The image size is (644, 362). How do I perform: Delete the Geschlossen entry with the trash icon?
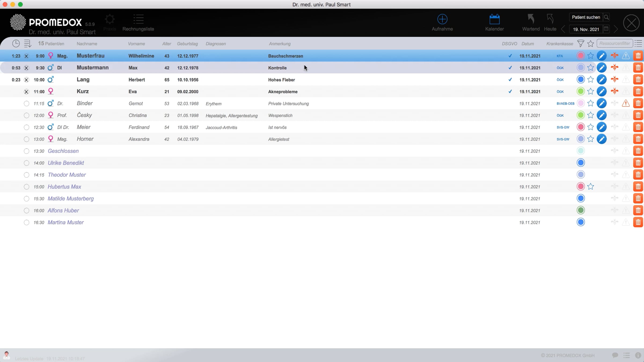coord(638,151)
